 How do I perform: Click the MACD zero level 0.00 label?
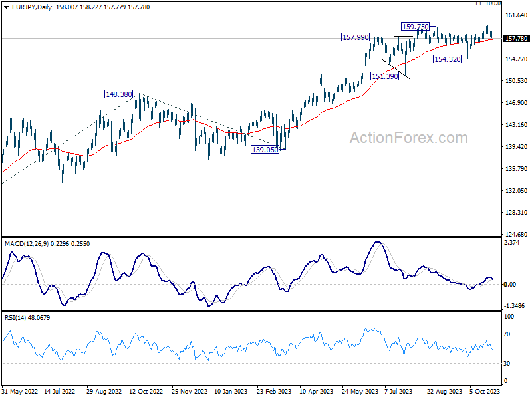tap(510, 285)
